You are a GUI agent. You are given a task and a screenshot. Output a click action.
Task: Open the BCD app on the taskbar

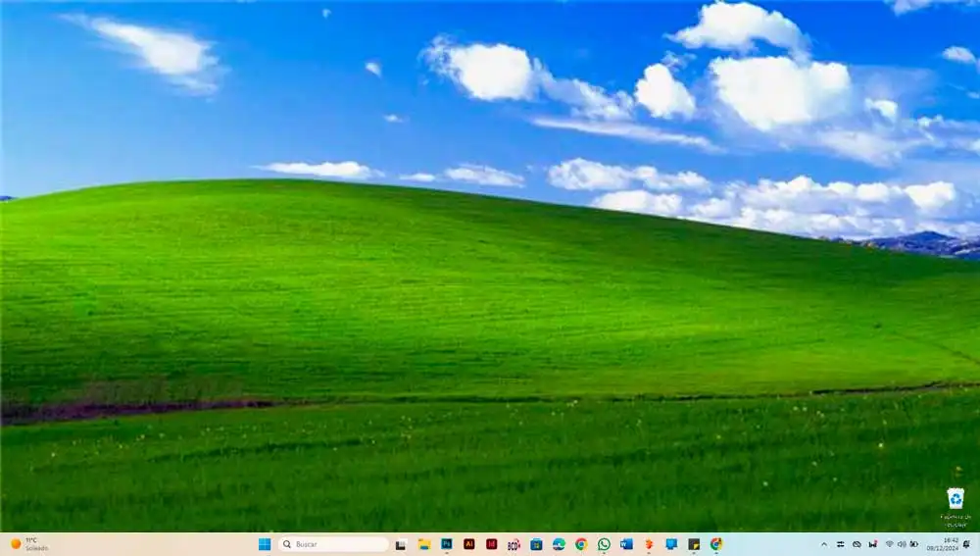514,545
